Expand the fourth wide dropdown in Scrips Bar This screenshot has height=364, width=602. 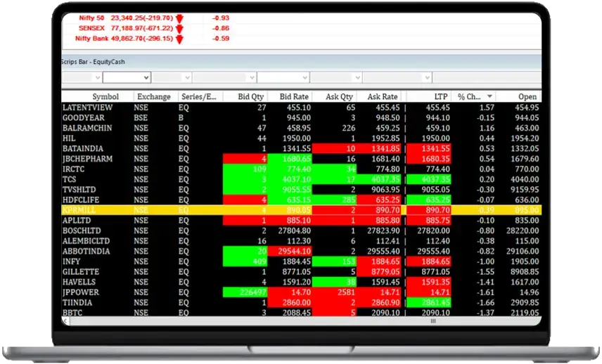224,78
